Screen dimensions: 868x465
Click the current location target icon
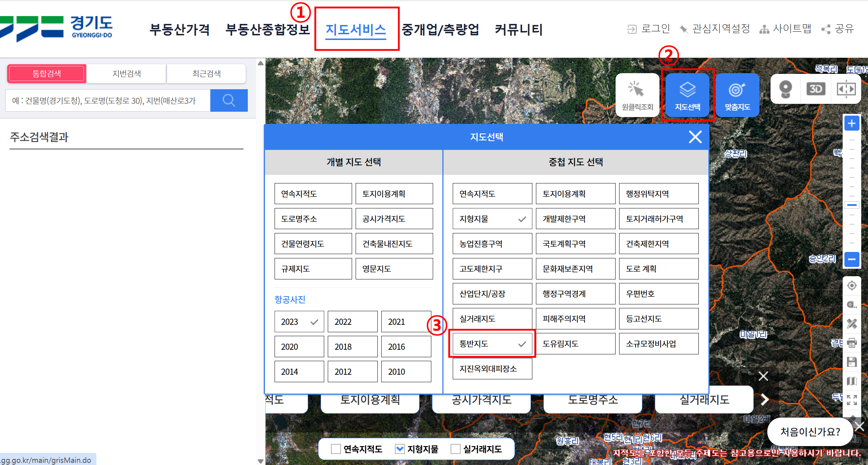coord(852,285)
